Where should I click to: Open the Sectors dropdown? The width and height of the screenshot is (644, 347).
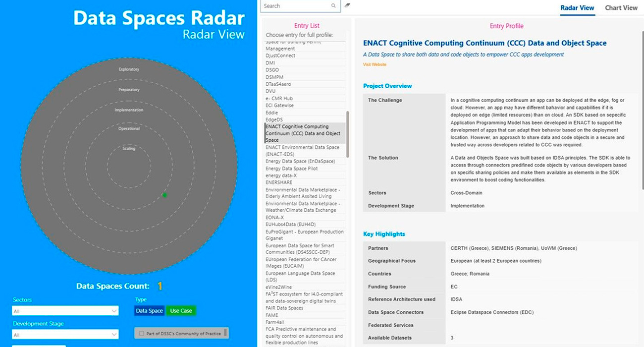(x=65, y=311)
